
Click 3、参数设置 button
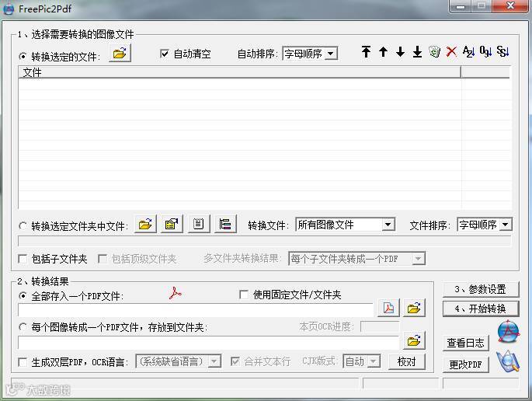(481, 289)
